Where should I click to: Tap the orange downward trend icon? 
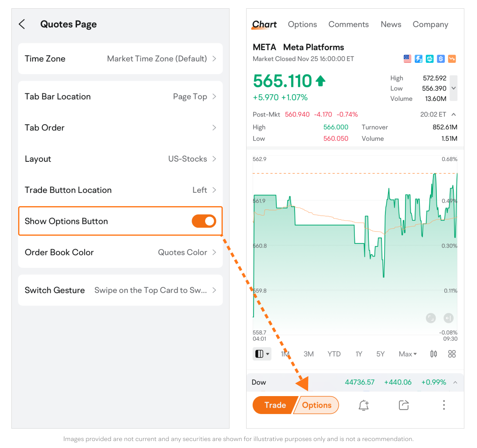(x=452, y=59)
